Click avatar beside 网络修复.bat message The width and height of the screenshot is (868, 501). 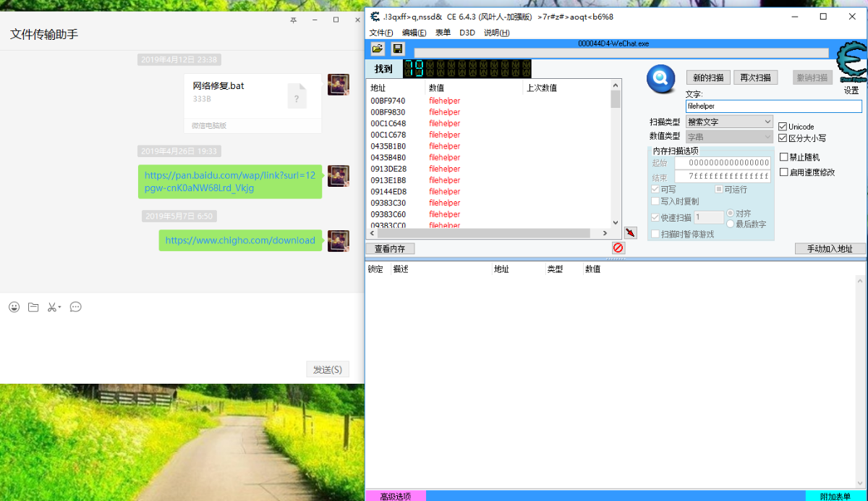coord(339,85)
